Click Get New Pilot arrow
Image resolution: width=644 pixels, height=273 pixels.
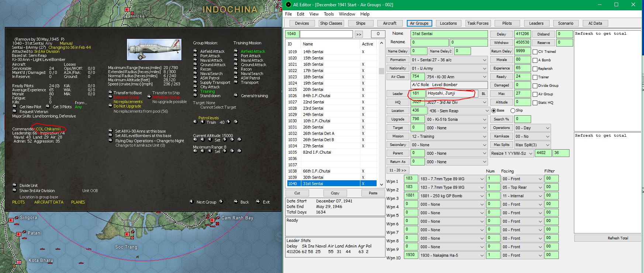click(x=15, y=107)
